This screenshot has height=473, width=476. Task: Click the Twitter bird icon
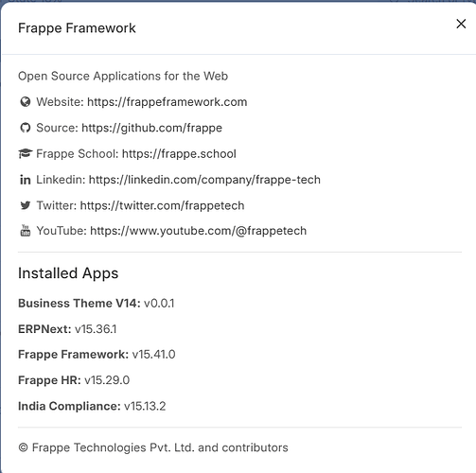26,205
